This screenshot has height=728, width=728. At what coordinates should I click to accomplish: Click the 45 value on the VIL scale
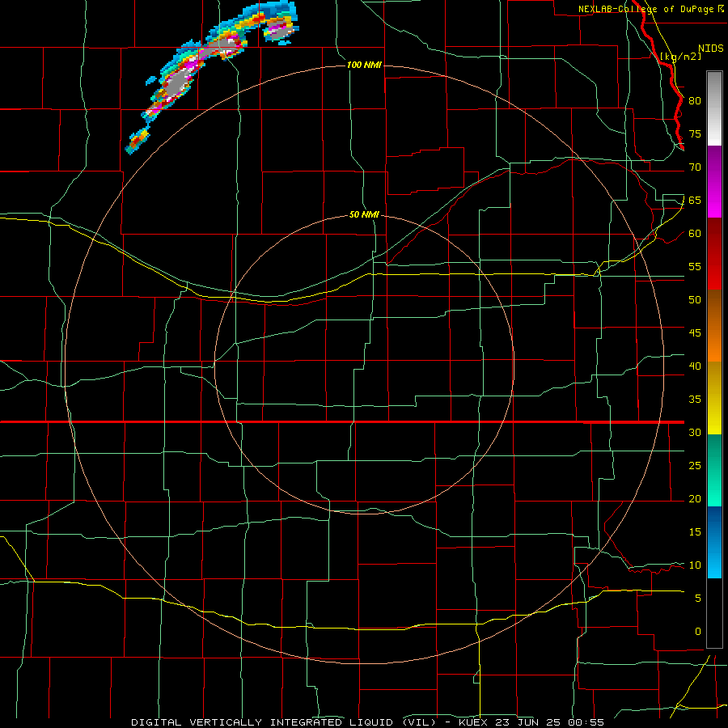pos(695,333)
